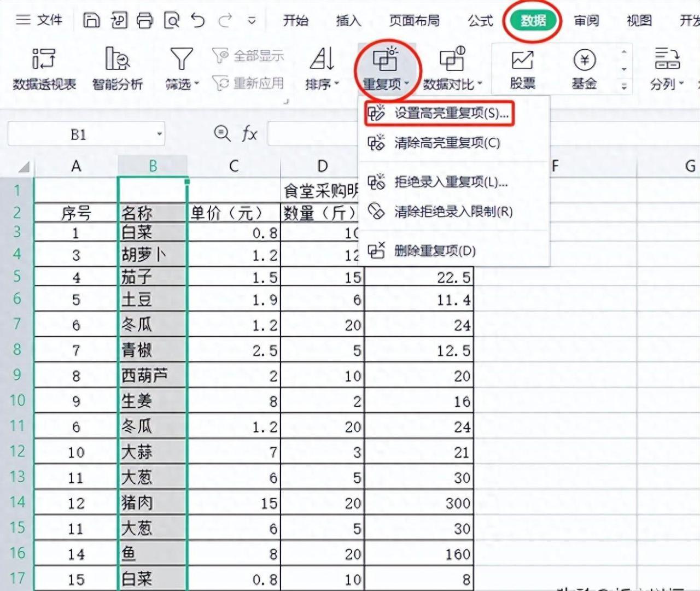Click the select-all corner triangle
Screen dimensions: 700x591
24,166
